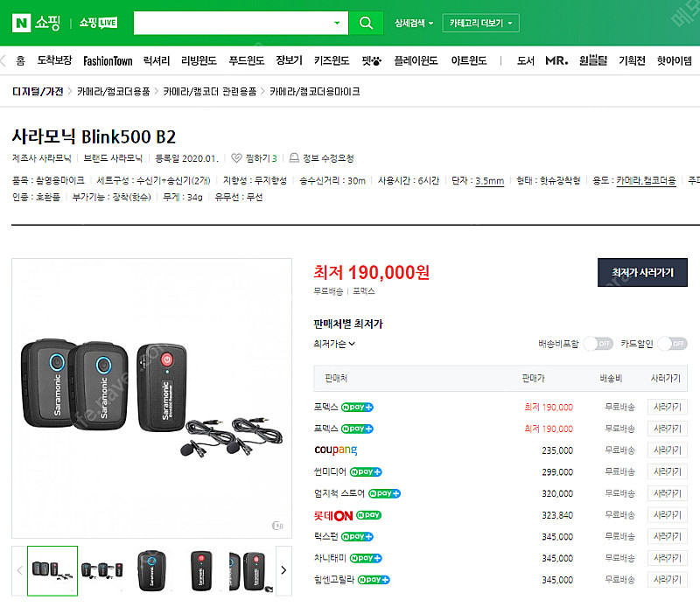
Task: Click 사러가기 button in 힘센고릴라 row
Action: point(667,580)
